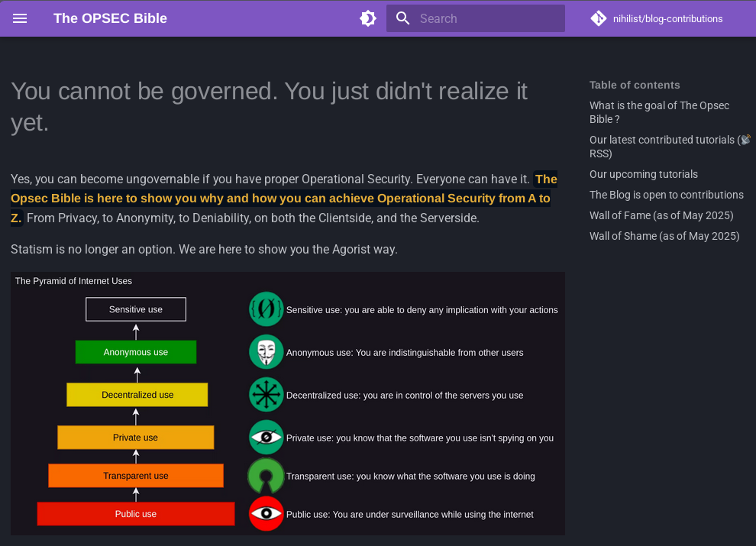Viewport: 756px width, 546px height.
Task: Click the red Public use eye icon
Action: click(x=266, y=514)
